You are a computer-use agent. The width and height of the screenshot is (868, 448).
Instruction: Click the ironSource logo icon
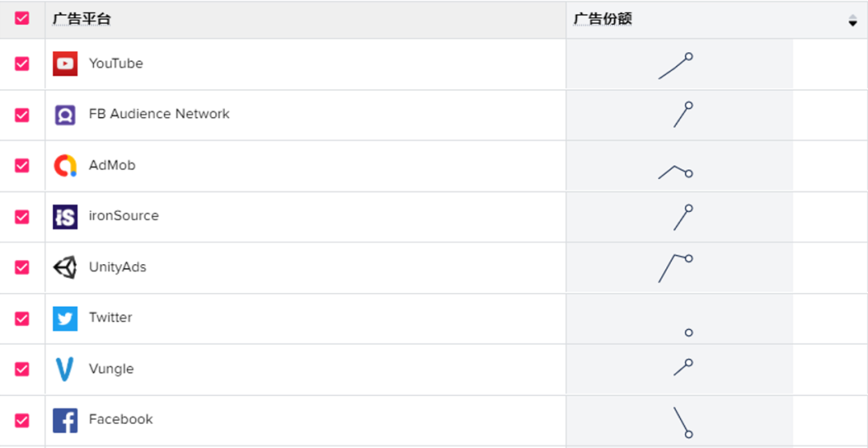pyautogui.click(x=65, y=216)
